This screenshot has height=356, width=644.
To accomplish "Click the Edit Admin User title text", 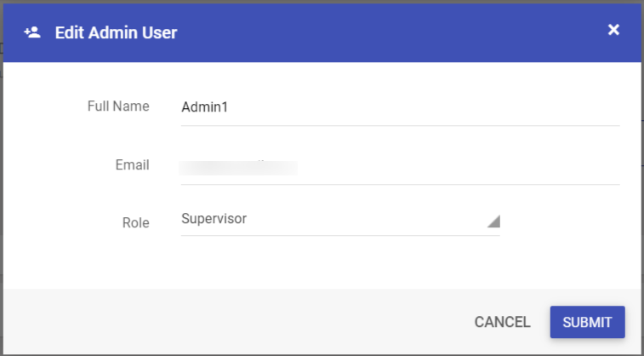I will tap(117, 33).
